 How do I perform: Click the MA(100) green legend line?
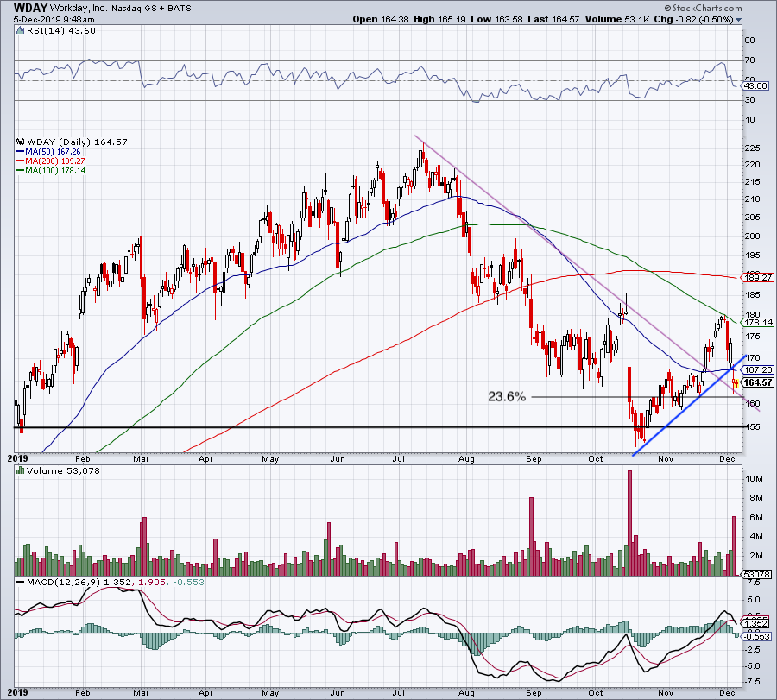[21, 170]
